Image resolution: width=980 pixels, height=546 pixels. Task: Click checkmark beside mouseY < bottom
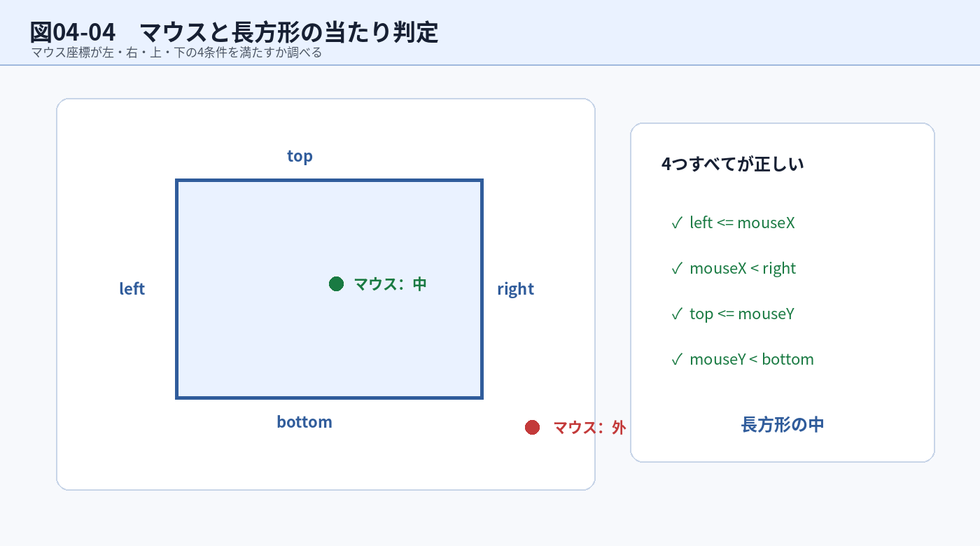click(676, 359)
